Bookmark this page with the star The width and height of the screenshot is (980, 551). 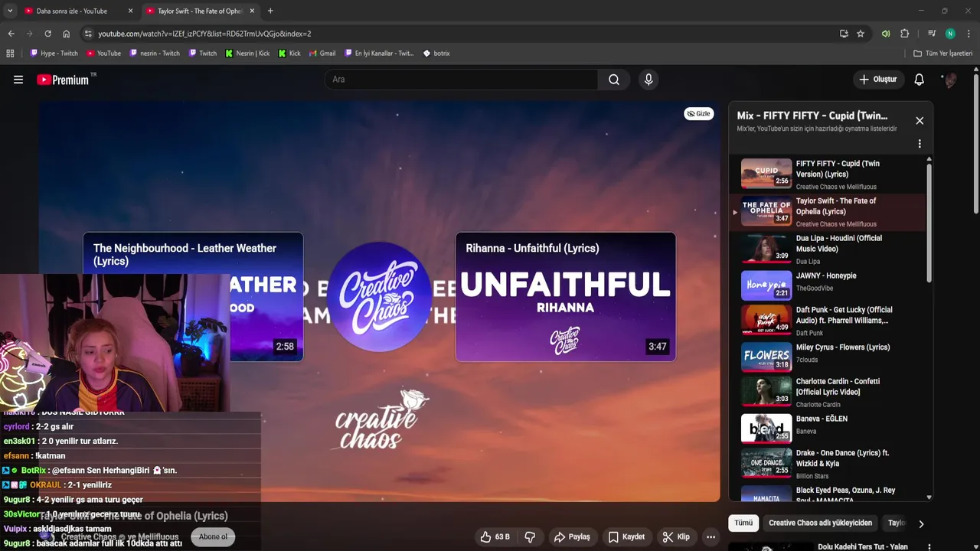pos(861,34)
